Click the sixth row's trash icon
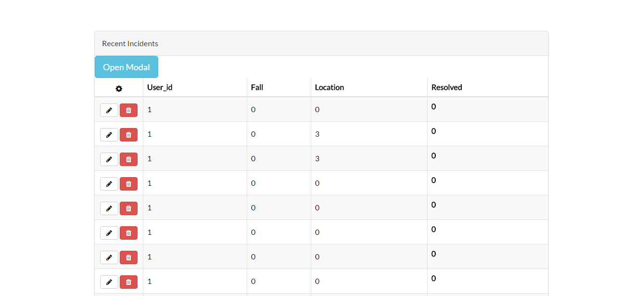 [x=128, y=233]
